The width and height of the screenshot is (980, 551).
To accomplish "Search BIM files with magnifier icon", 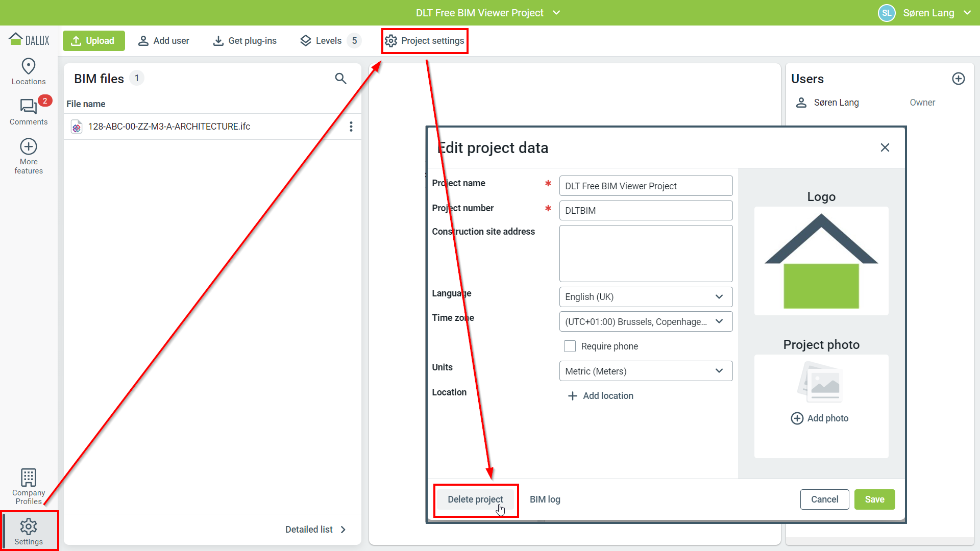I will [x=340, y=79].
